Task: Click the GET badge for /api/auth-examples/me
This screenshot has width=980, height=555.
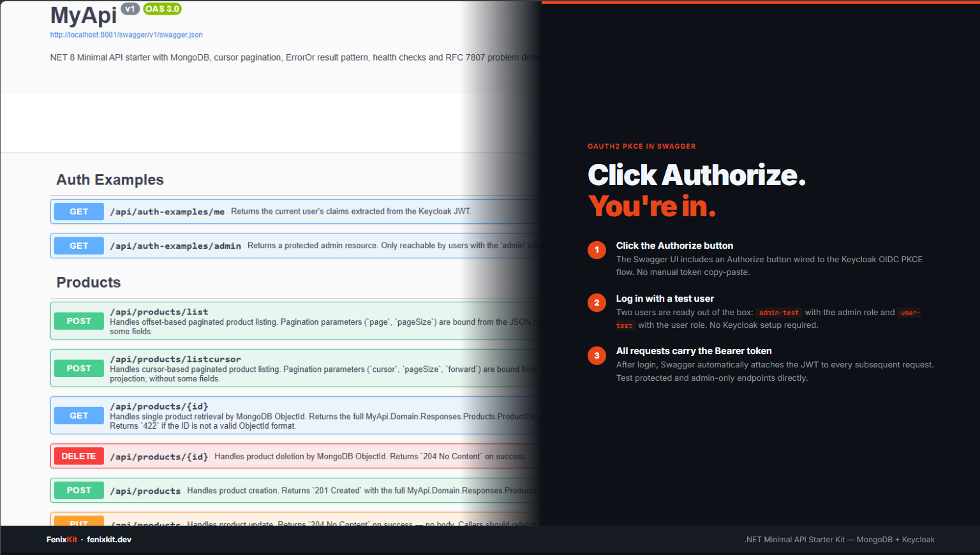Action: pos(79,212)
